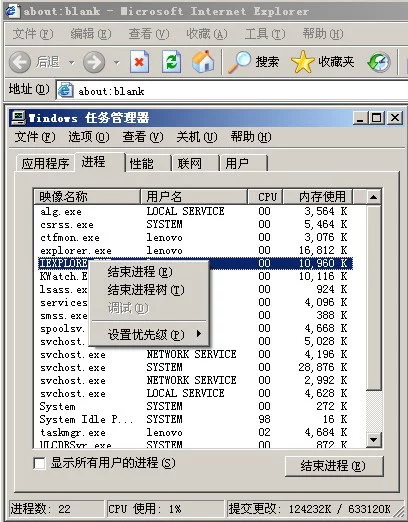408x522 pixels.
Task: Sort by CPU column header
Action: click(x=266, y=196)
